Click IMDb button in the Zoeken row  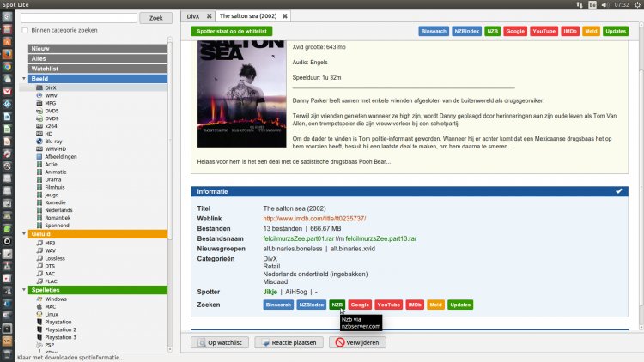click(x=415, y=305)
